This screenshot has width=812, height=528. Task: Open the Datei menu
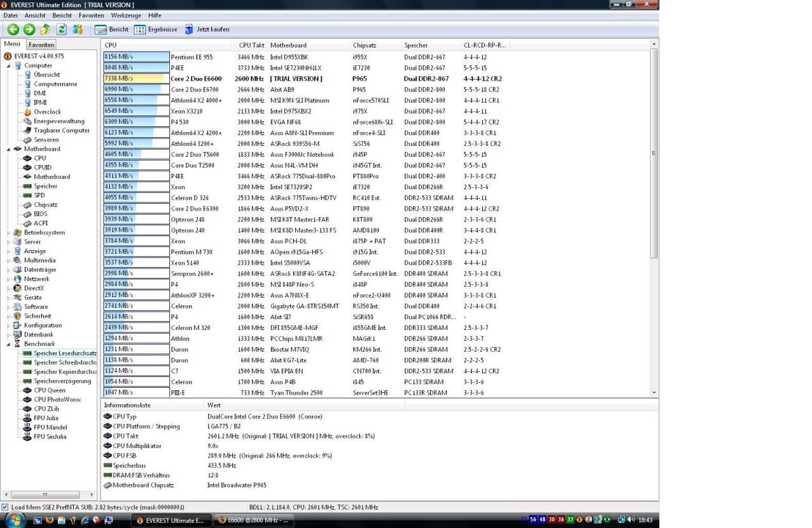click(x=11, y=15)
